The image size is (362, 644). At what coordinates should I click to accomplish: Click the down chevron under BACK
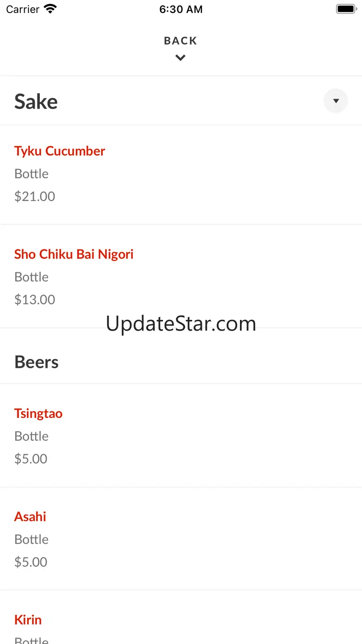tap(181, 58)
